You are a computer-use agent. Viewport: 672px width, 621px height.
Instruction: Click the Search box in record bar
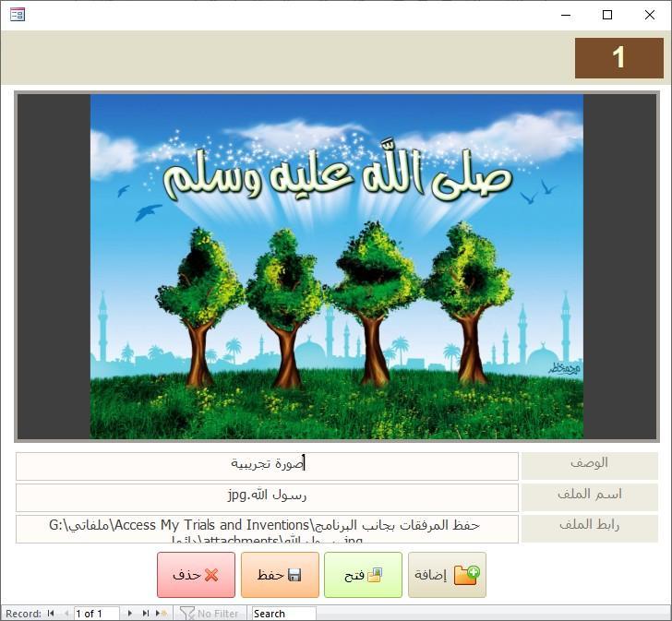click(283, 614)
